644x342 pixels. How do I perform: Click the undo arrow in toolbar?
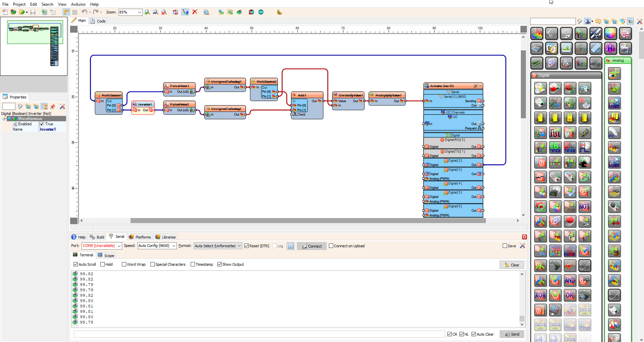coord(84,12)
